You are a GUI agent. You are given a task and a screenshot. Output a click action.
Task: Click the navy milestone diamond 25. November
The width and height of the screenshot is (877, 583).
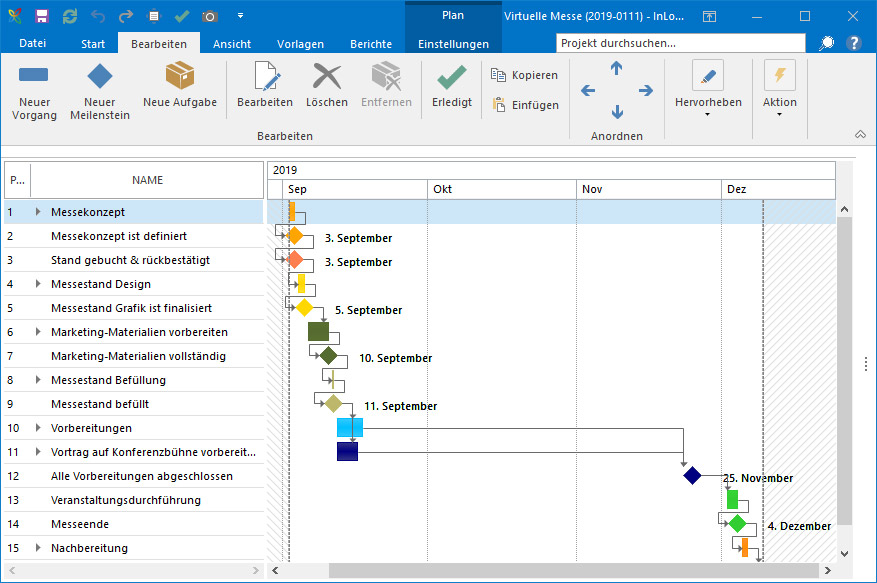coord(692,476)
